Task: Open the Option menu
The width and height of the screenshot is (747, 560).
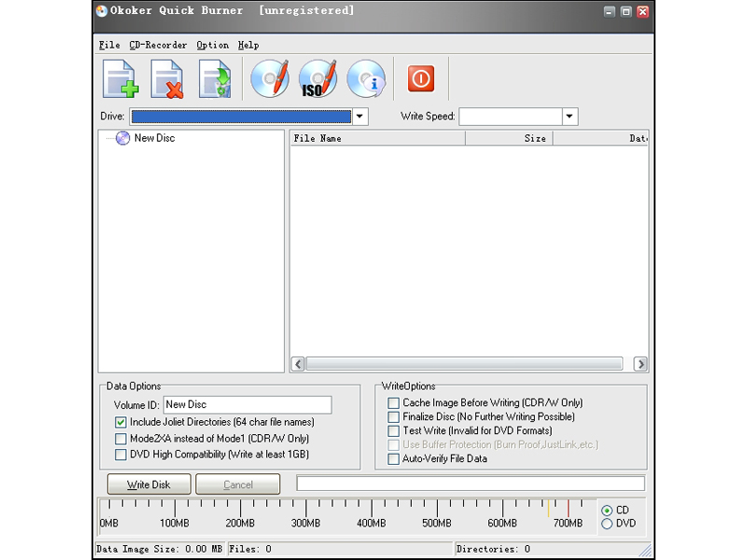Action: [213, 45]
